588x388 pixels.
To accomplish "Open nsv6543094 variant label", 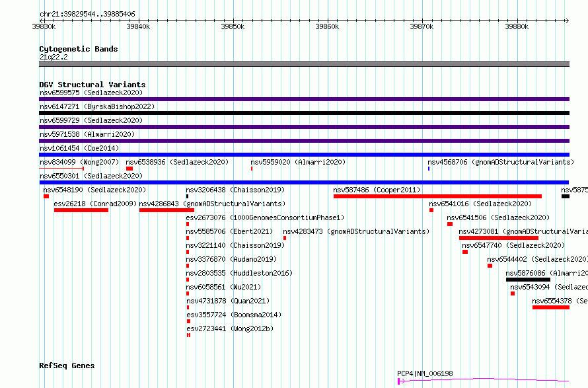I will (549, 287).
